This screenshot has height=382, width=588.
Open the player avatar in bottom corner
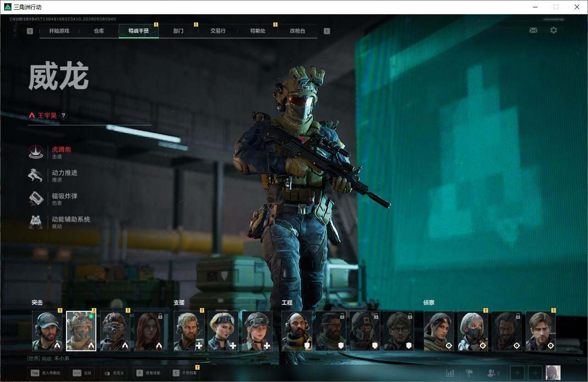(x=553, y=373)
